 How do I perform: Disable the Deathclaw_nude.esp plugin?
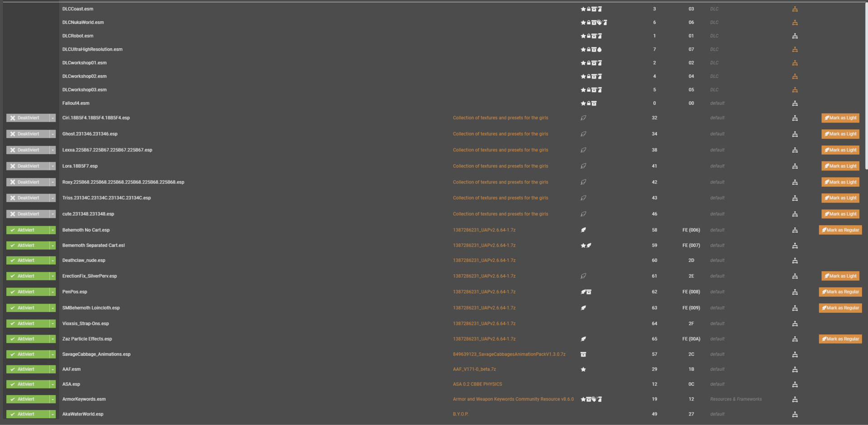pyautogui.click(x=28, y=260)
